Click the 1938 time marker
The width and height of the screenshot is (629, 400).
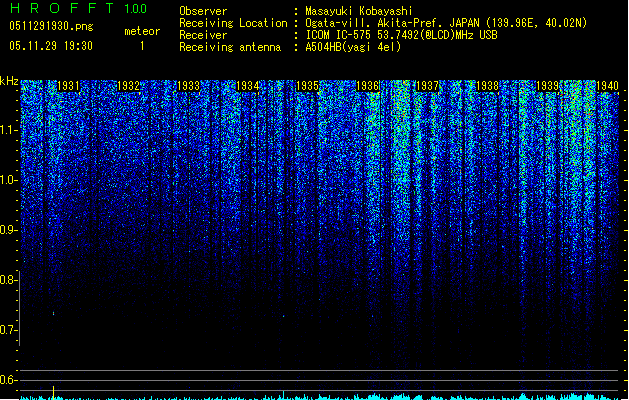[x=487, y=86]
